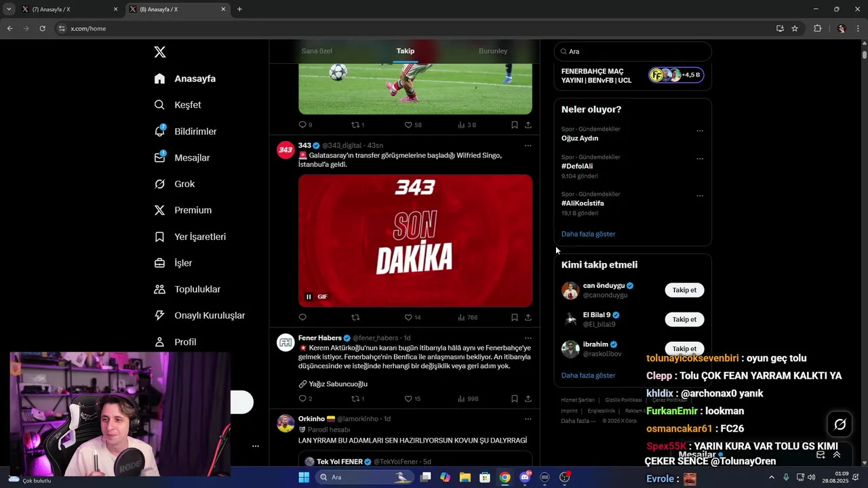Open options for #DefolAli trend

pos(700,159)
